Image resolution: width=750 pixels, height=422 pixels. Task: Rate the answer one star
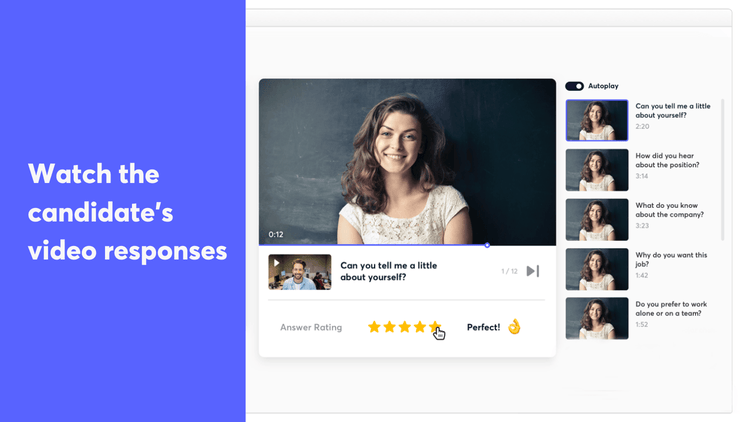coord(374,327)
